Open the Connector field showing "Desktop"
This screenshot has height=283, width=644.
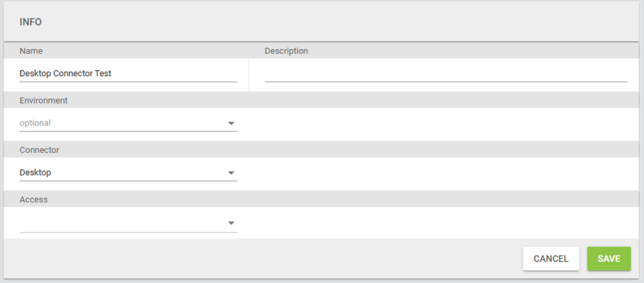tap(122, 172)
